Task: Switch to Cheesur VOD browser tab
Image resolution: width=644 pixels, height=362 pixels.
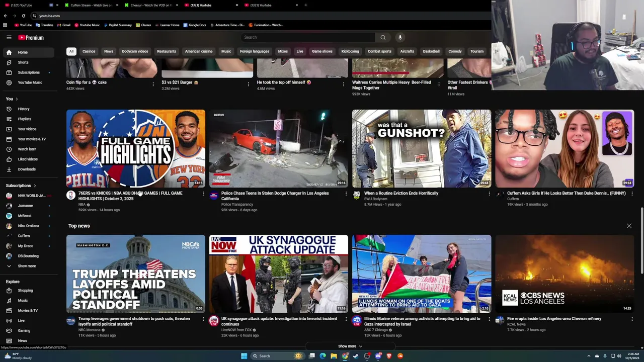Action: click(150, 5)
